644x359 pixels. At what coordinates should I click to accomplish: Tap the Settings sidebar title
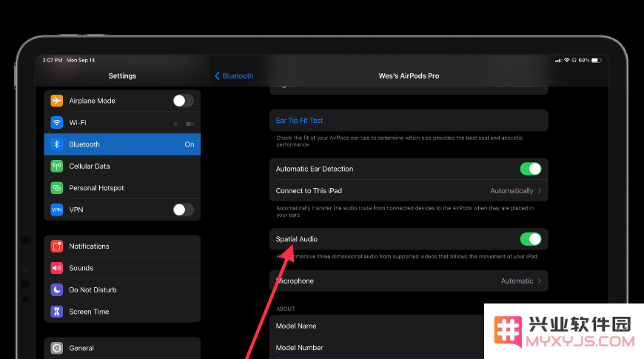(122, 76)
